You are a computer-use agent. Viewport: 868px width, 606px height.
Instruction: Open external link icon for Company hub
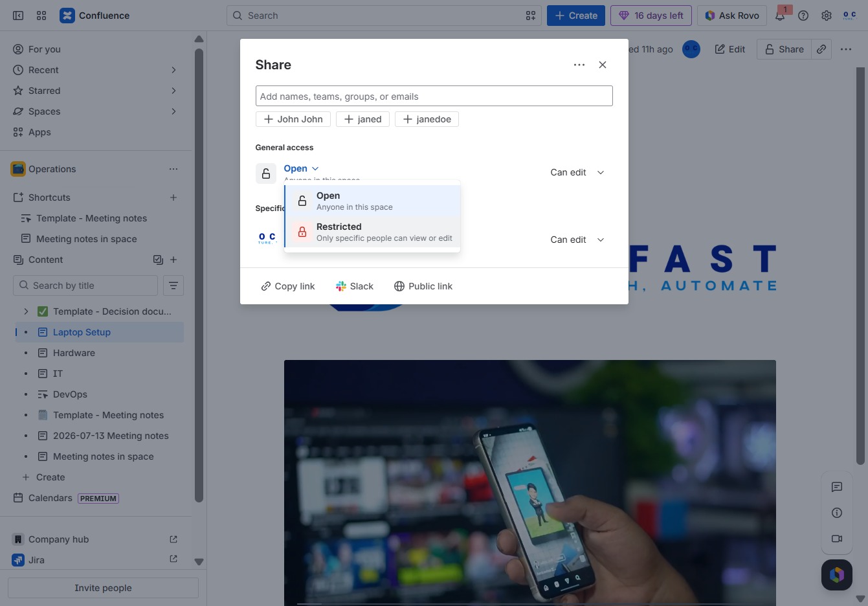click(173, 539)
